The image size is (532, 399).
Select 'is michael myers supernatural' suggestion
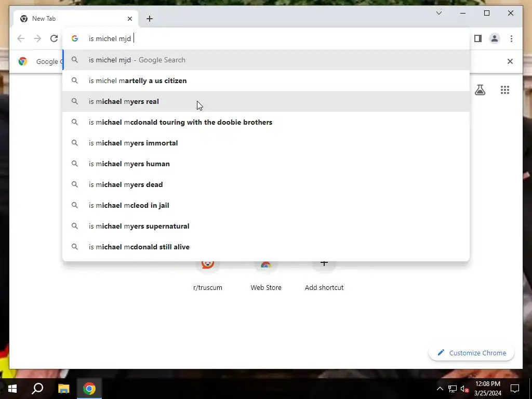[x=266, y=226]
